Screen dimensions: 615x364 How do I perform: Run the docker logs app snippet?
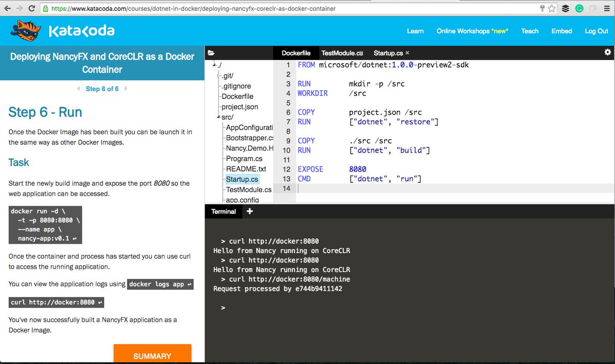[160, 284]
